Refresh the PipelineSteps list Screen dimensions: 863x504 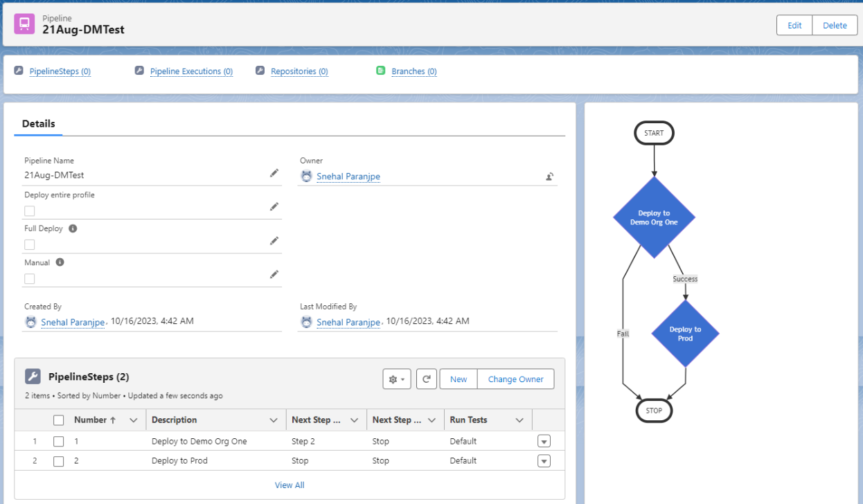click(x=427, y=379)
